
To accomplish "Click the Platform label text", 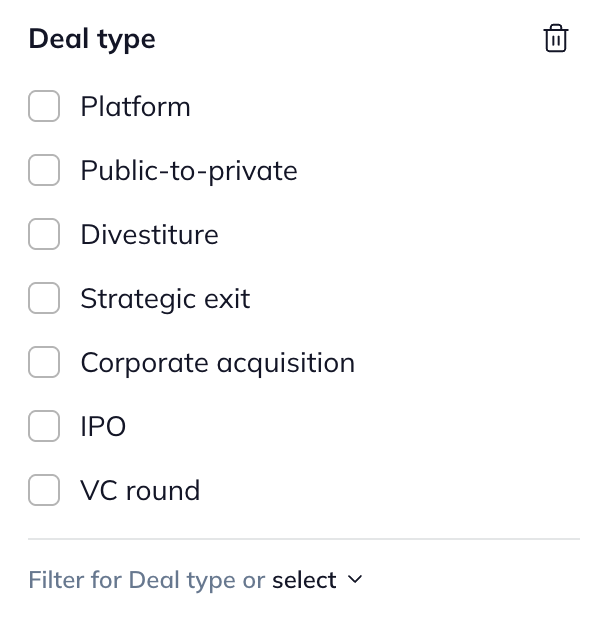I will click(135, 107).
